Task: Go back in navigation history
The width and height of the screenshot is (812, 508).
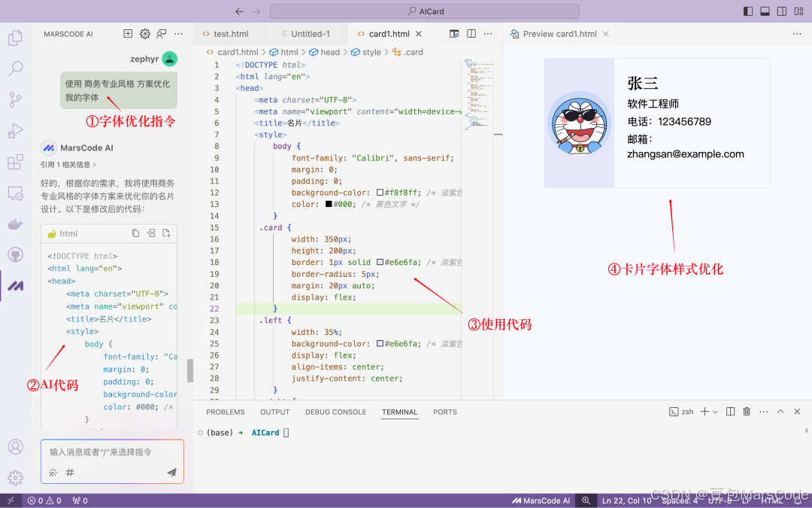Action: pyautogui.click(x=239, y=11)
